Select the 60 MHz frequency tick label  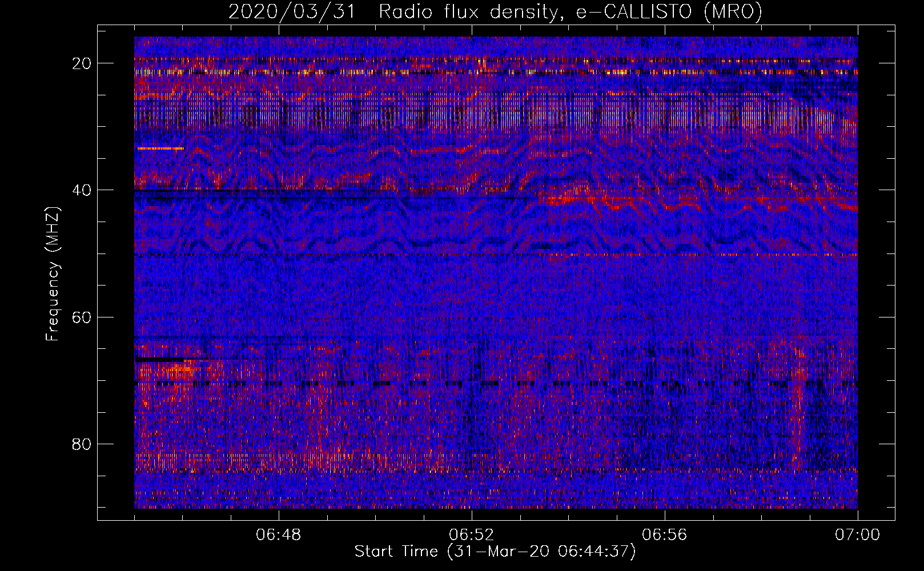tap(82, 317)
